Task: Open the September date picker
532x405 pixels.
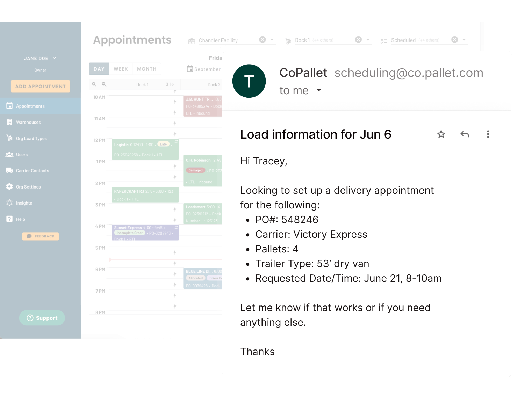Action: 204,69
